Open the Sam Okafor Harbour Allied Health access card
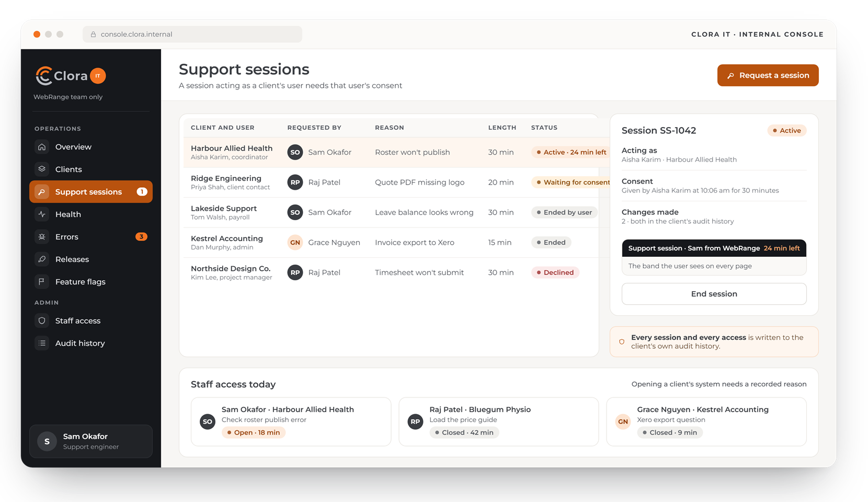The height and width of the screenshot is (502, 868). 291,421
